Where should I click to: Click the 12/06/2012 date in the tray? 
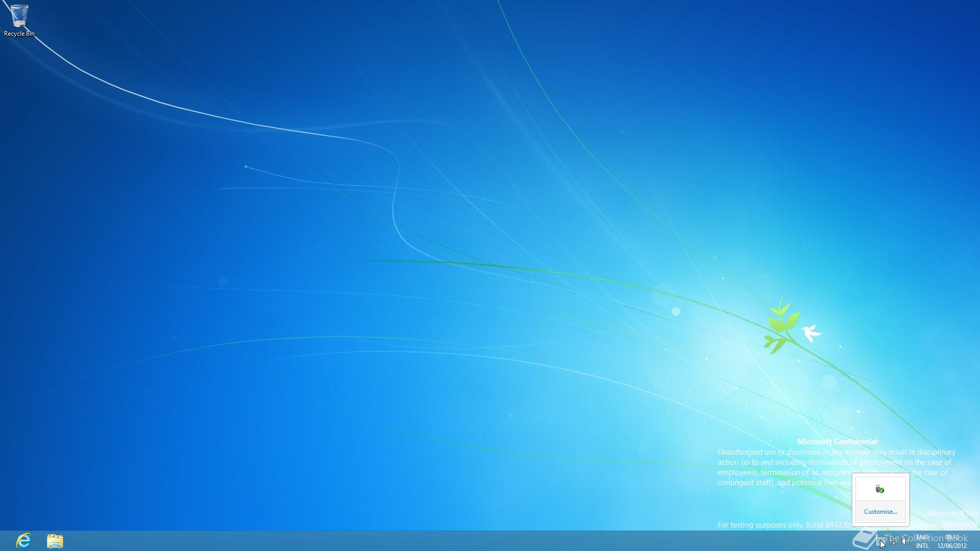point(951,546)
